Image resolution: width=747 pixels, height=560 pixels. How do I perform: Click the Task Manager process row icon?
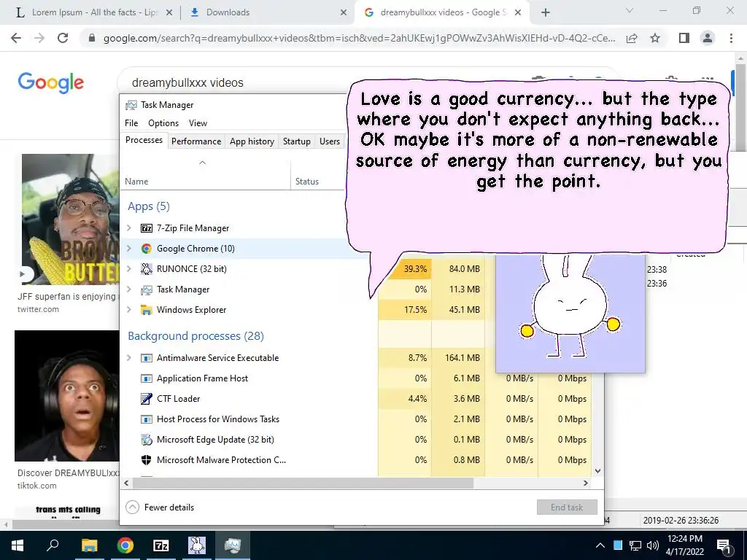(146, 289)
